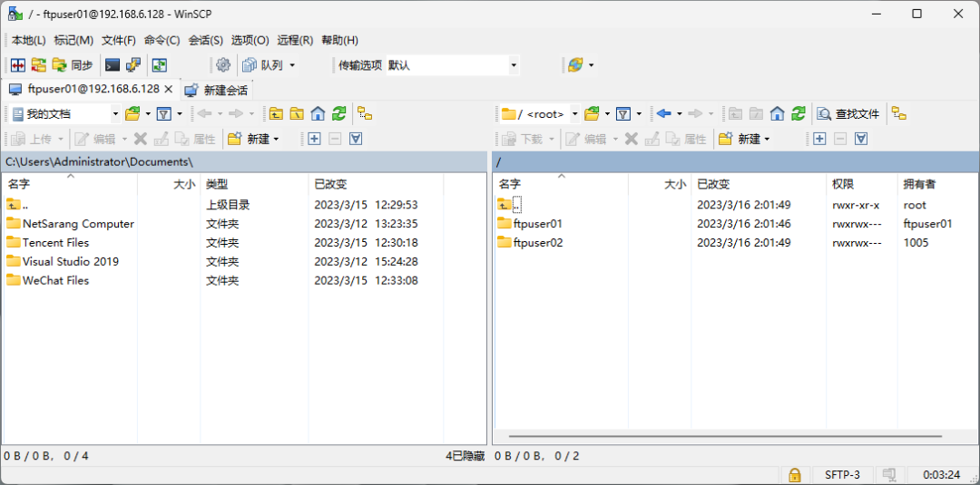This screenshot has height=485, width=980.
Task: Open the 帮助(H) menu
Action: [340, 41]
